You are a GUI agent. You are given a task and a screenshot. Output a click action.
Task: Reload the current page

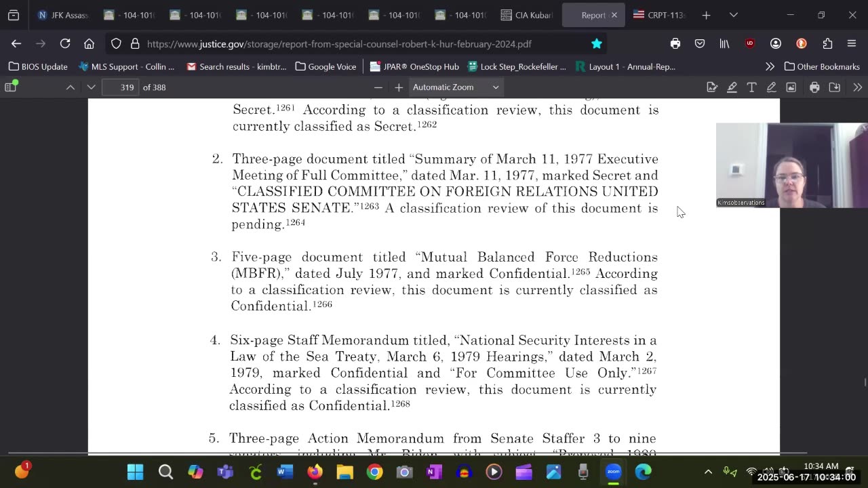click(x=65, y=43)
